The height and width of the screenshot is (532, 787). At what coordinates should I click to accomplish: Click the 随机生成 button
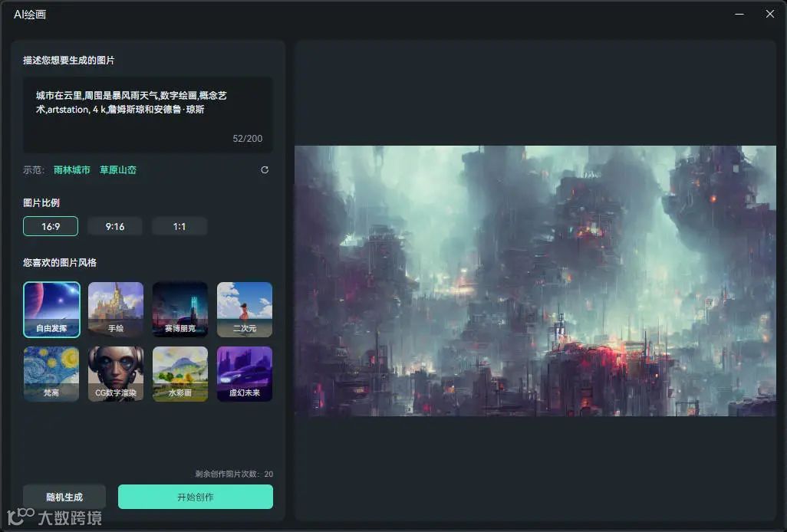pos(64,497)
